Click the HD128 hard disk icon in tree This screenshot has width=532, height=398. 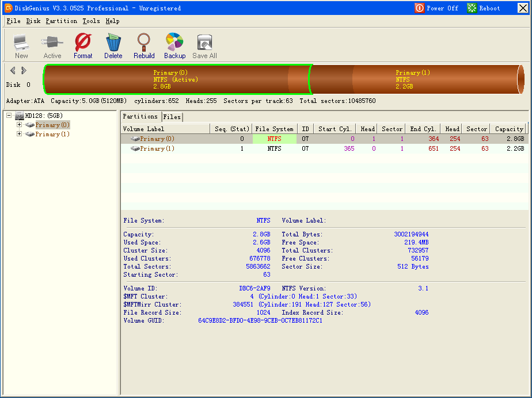[20, 116]
